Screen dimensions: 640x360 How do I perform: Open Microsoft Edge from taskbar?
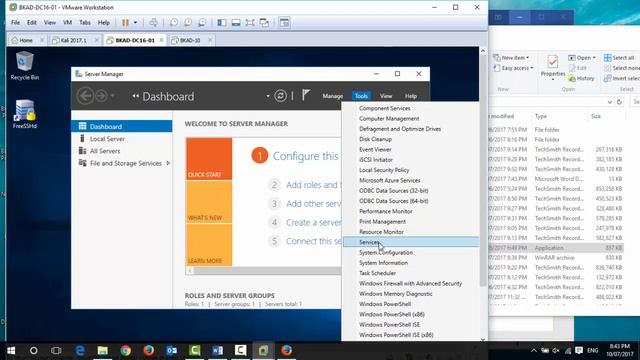80,351
